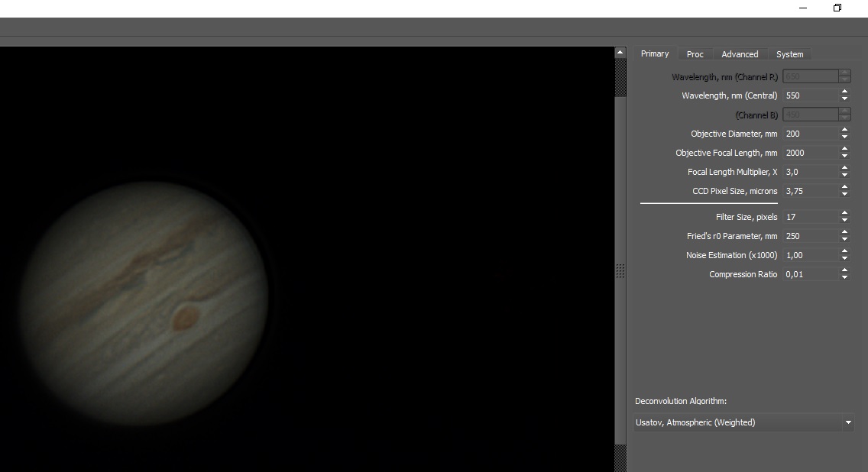The image size is (868, 472).
Task: Click the Great Red Spot on Jupiter
Action: [184, 317]
